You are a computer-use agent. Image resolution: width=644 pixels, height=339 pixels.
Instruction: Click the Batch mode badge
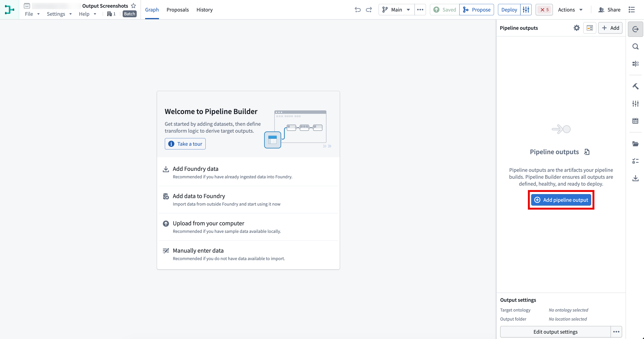130,14
